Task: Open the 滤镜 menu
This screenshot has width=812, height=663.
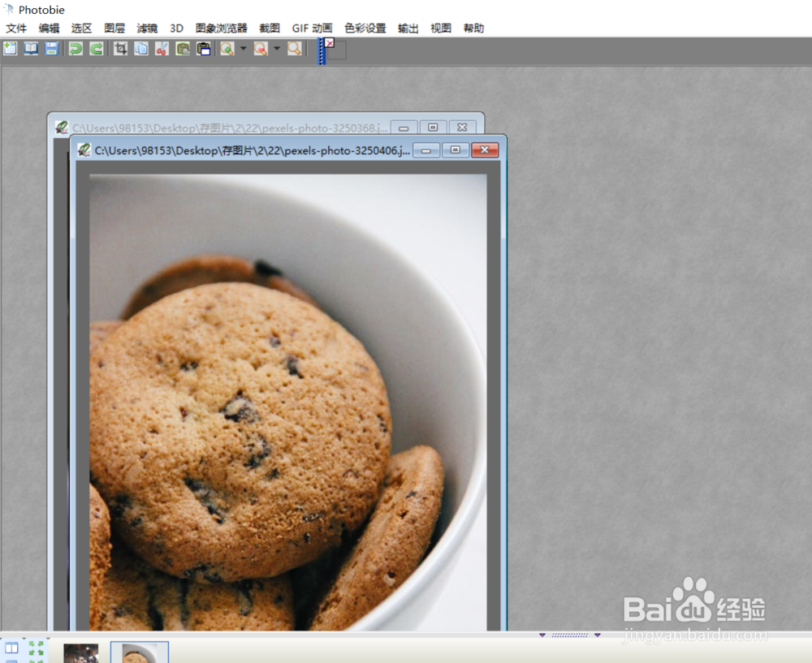Action: coord(147,28)
